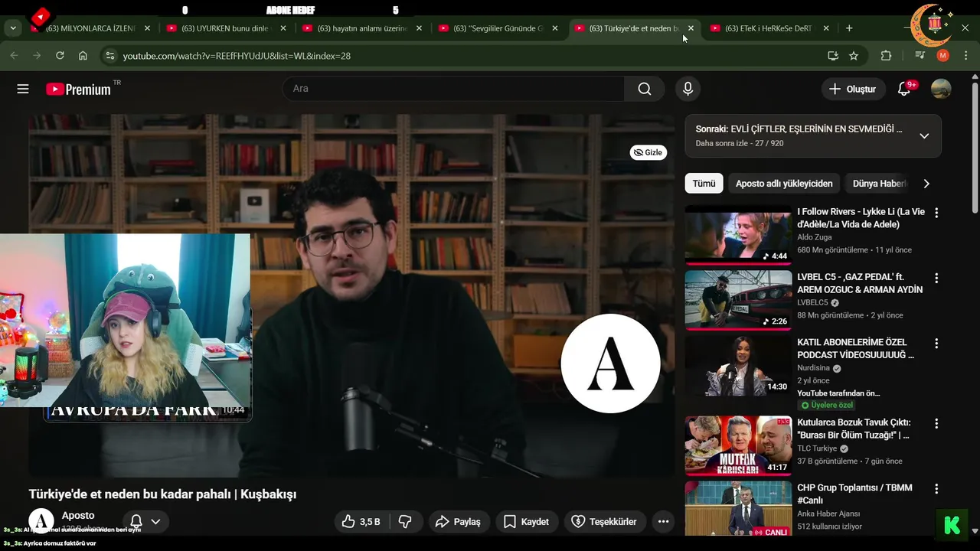Screen dimensions: 980x551
Task: Open LVBEL C5 GAZ PEDAL thumbnail
Action: (738, 300)
